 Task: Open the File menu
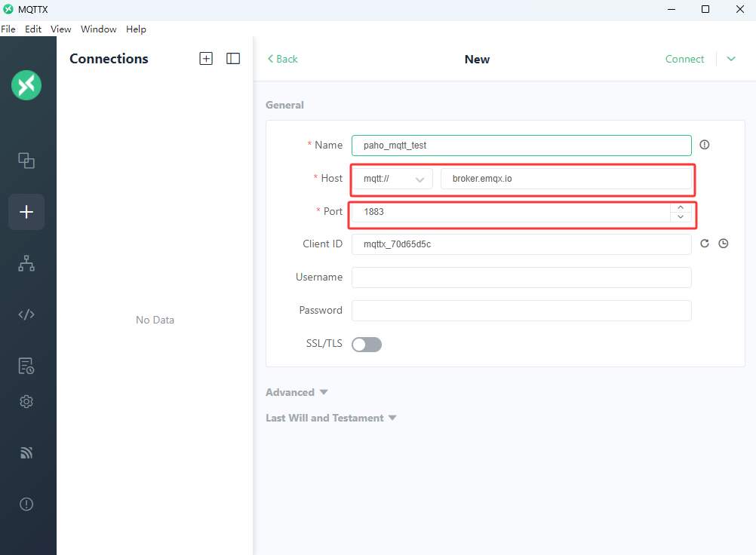point(8,29)
